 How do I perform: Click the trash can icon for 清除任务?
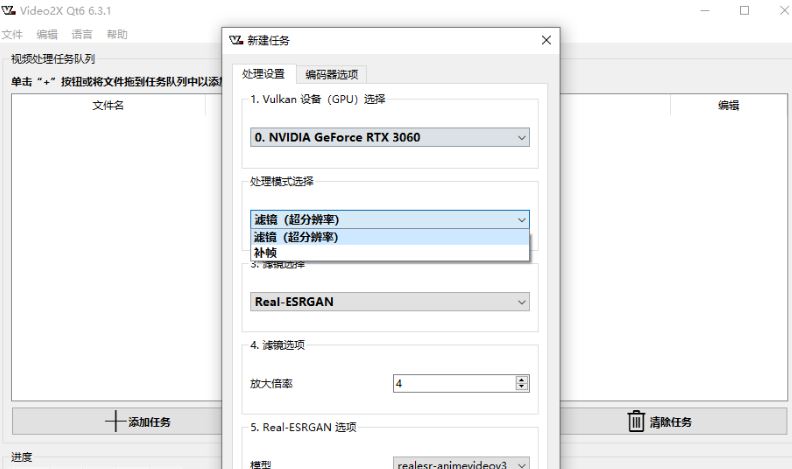click(636, 421)
